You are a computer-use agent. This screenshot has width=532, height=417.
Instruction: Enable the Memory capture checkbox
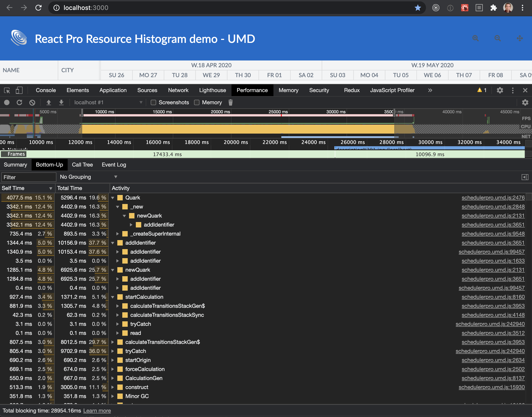coord(197,102)
